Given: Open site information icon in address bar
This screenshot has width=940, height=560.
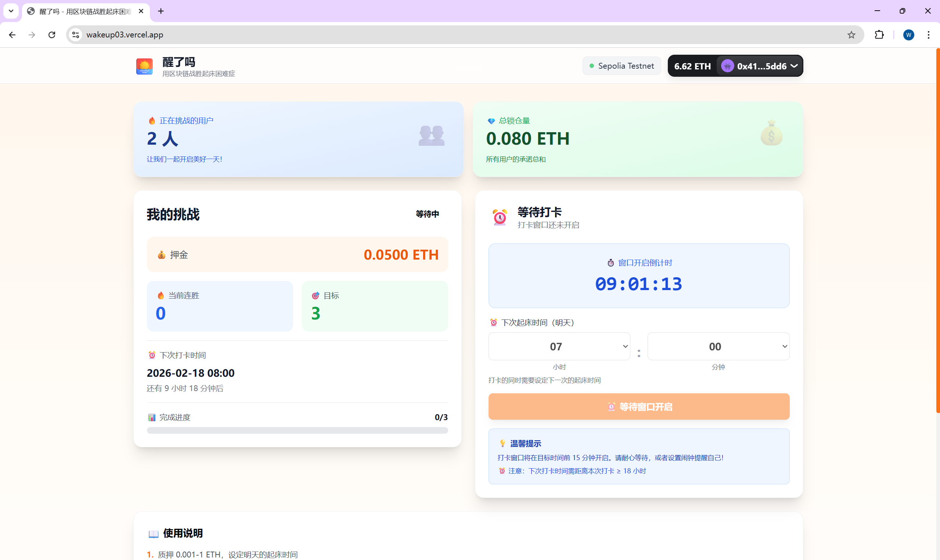Looking at the screenshot, I should tap(75, 35).
